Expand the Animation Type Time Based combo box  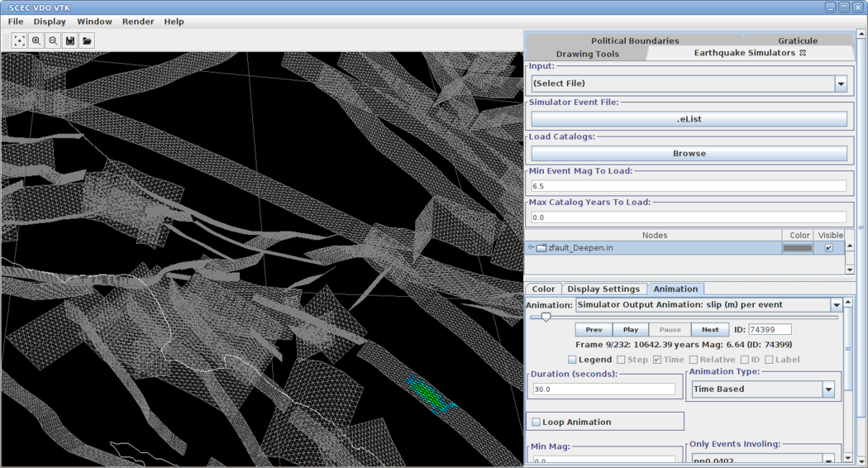pos(827,389)
